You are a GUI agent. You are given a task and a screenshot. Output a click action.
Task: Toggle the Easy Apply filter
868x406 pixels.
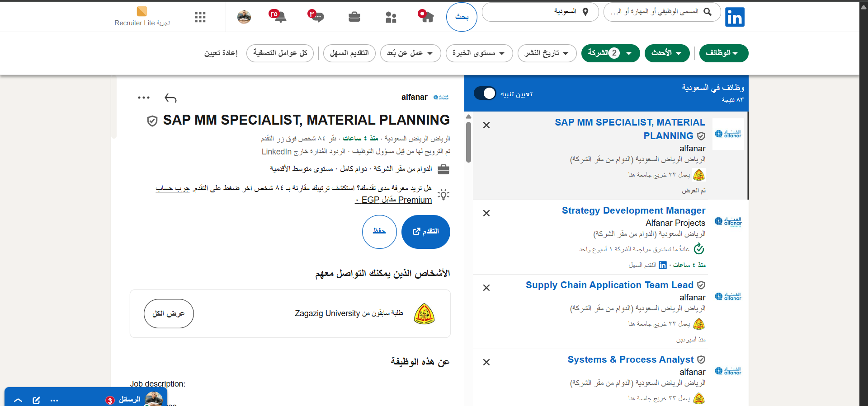click(x=349, y=53)
